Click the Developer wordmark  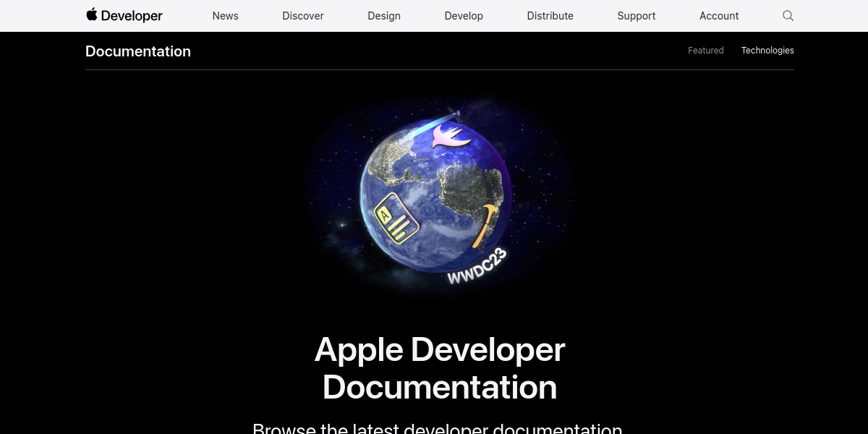[x=132, y=16]
